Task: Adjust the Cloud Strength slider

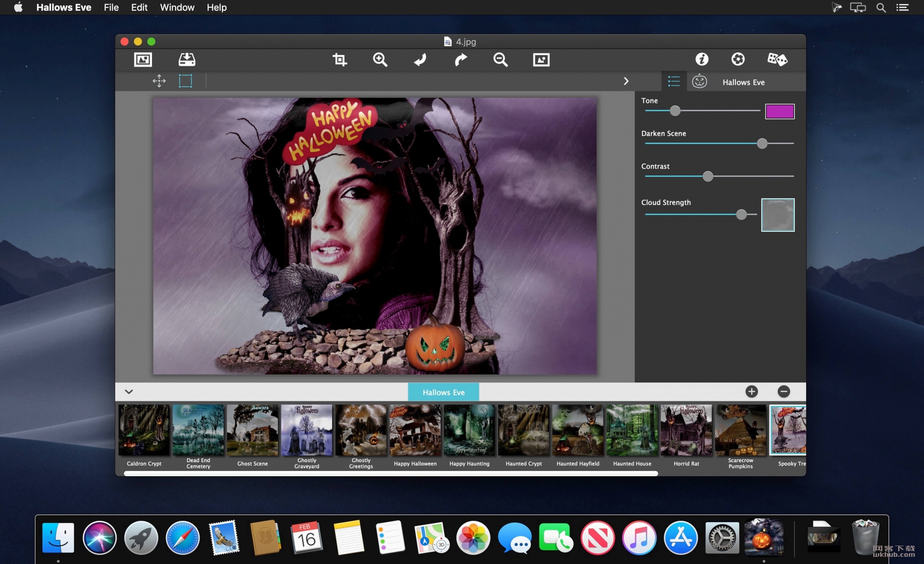Action: pos(741,214)
